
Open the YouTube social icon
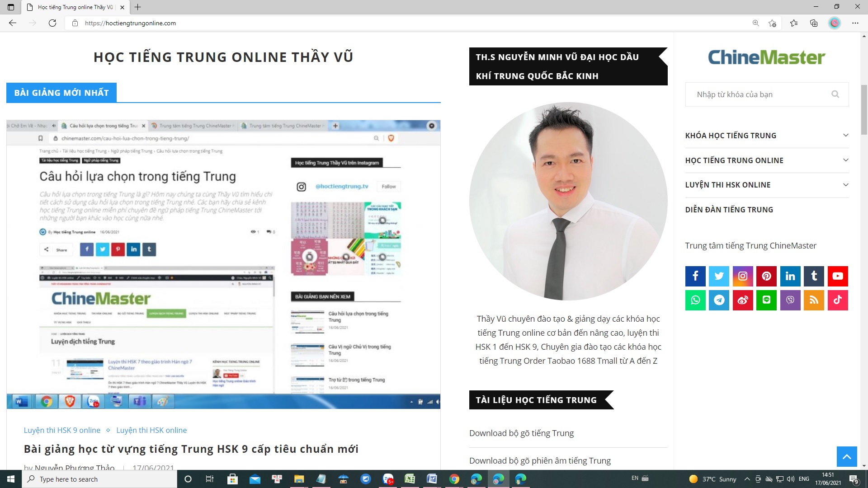[x=837, y=276]
